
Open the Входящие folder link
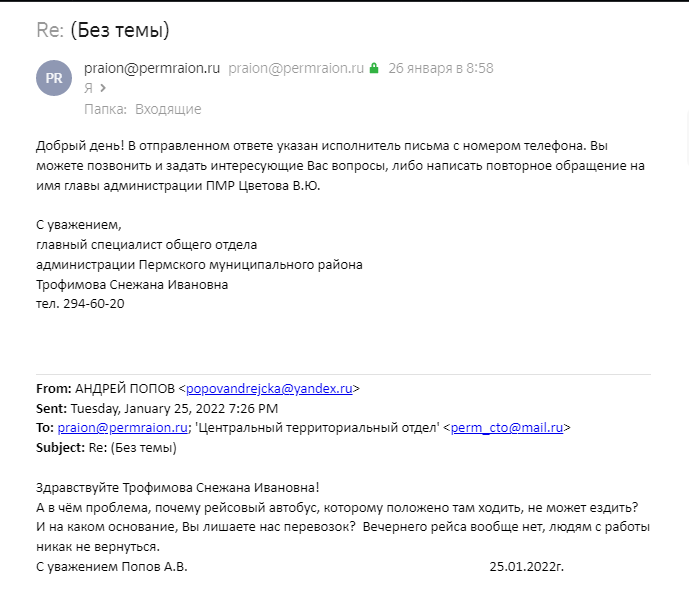click(x=168, y=109)
